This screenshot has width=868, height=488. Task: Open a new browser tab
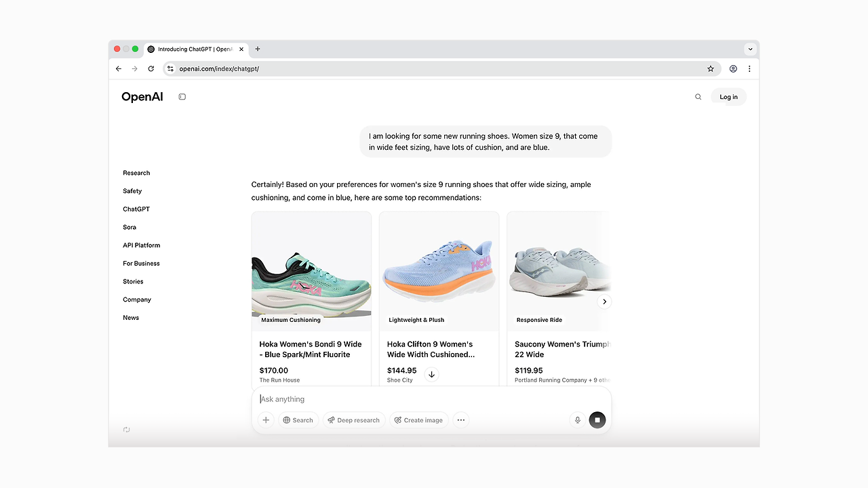tap(258, 49)
